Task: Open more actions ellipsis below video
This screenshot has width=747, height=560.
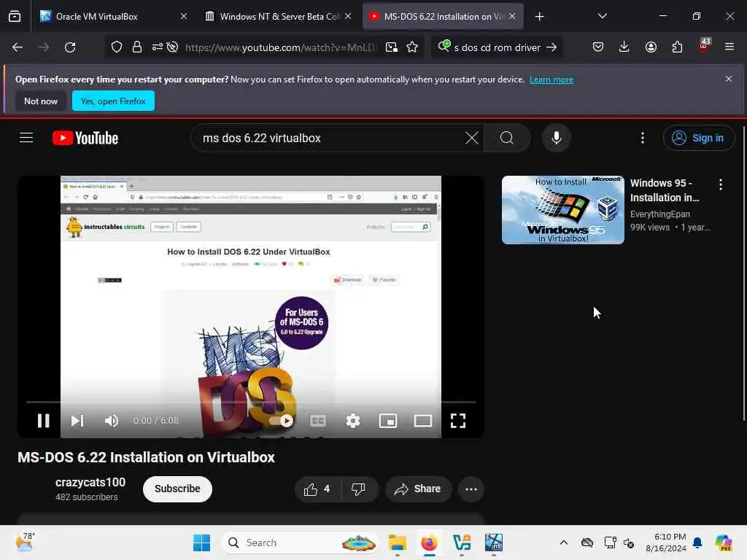Action: 471,489
